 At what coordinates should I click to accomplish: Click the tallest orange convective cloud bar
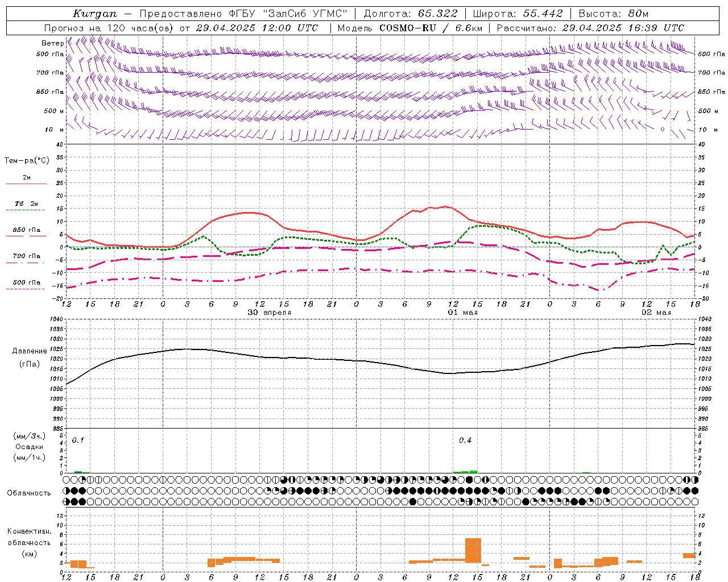[473, 550]
